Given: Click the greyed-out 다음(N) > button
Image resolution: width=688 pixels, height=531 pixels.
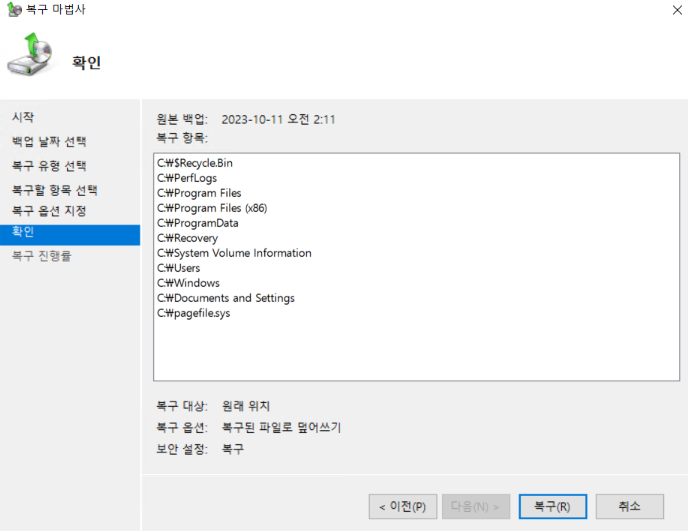Looking at the screenshot, I should (476, 506).
